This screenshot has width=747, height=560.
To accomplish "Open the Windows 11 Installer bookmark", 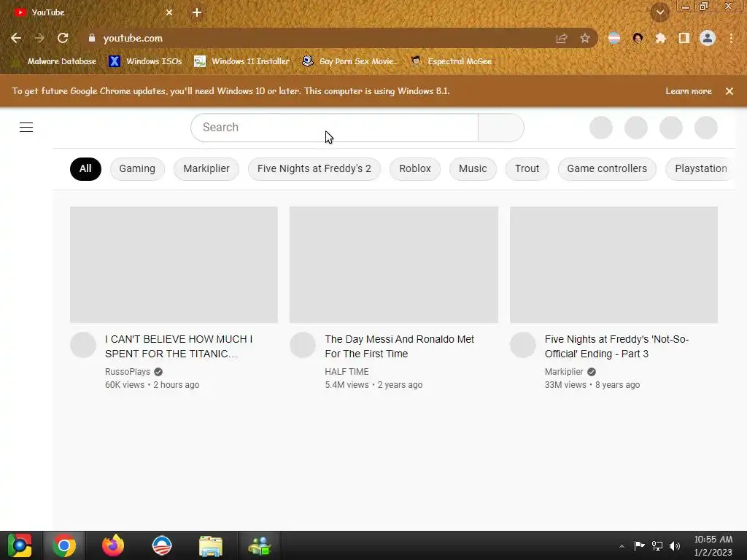I will pos(242,61).
